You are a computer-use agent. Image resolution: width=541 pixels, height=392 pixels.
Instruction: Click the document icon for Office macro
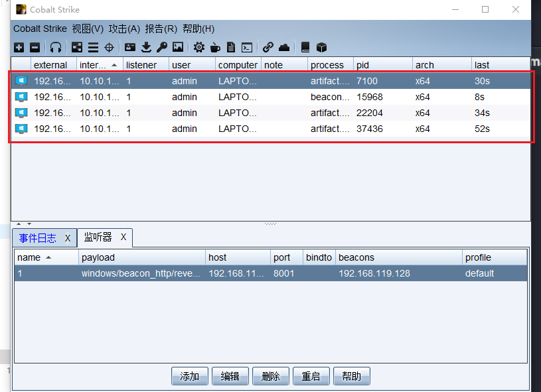(x=231, y=47)
